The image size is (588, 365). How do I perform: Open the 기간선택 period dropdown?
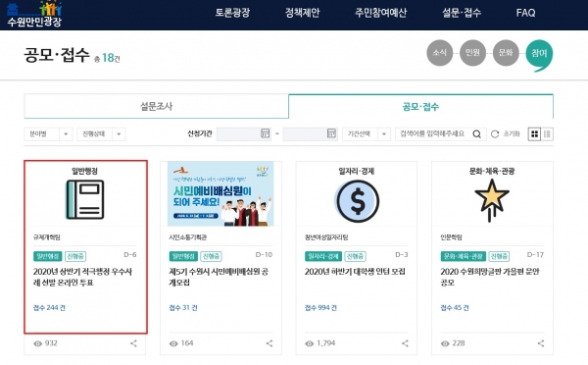point(366,134)
